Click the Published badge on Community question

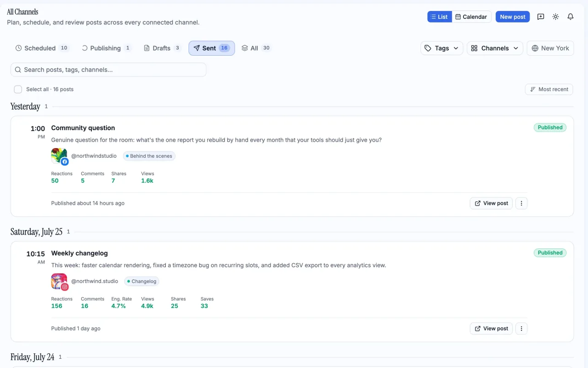550,127
